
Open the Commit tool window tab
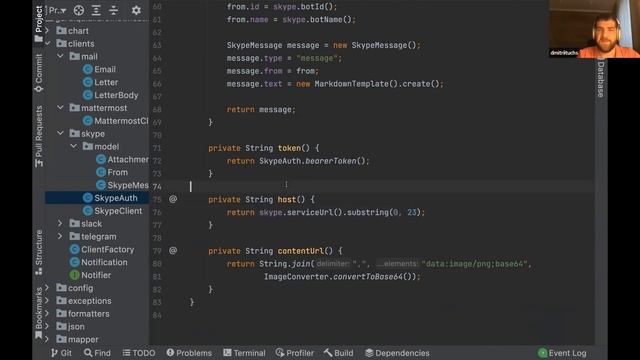coord(39,73)
